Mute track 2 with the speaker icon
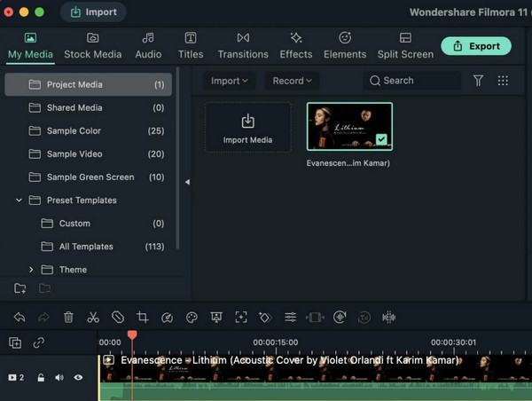Viewport: 532px width, 401px height. click(59, 378)
